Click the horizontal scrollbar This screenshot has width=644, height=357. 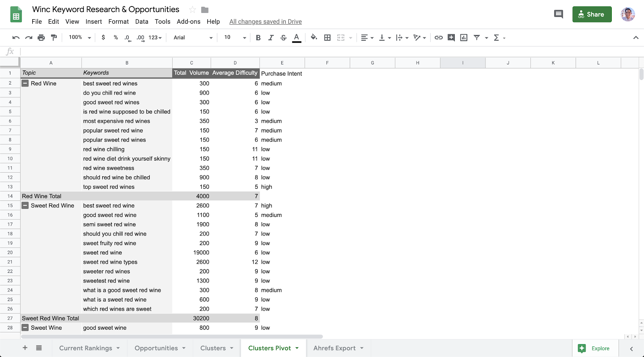coord(172,336)
